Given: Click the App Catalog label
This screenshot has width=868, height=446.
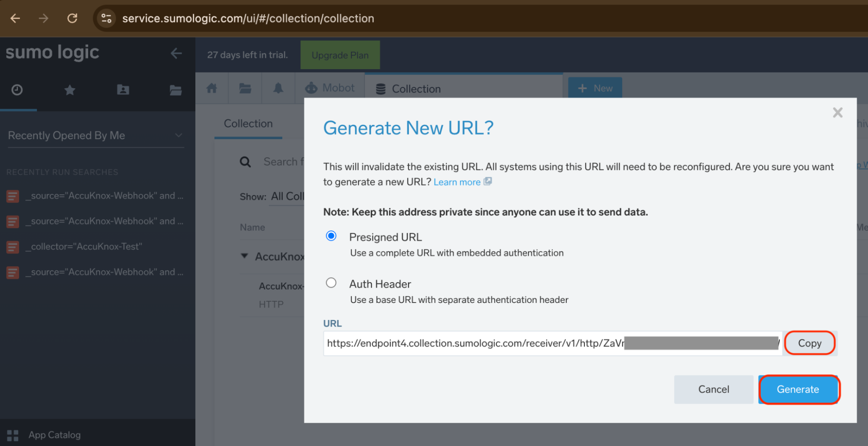Looking at the screenshot, I should pyautogui.click(x=55, y=435).
